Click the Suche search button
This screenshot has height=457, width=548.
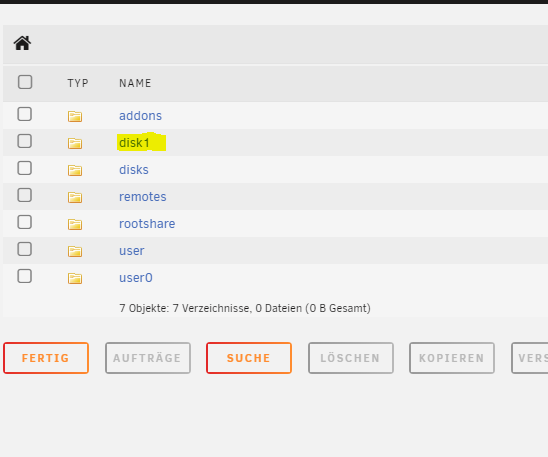[x=249, y=358]
